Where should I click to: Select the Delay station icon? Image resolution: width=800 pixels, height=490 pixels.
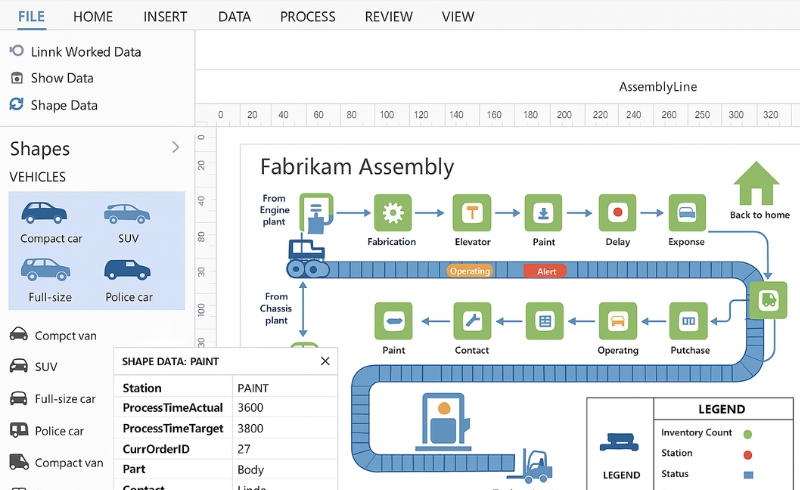click(x=617, y=213)
